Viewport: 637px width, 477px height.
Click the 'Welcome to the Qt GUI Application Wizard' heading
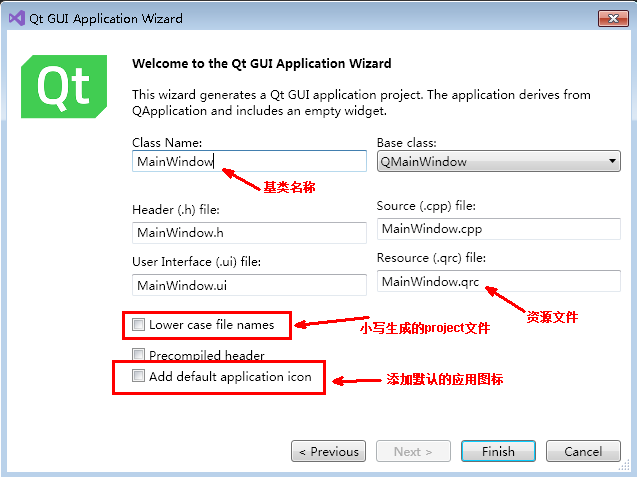[262, 64]
